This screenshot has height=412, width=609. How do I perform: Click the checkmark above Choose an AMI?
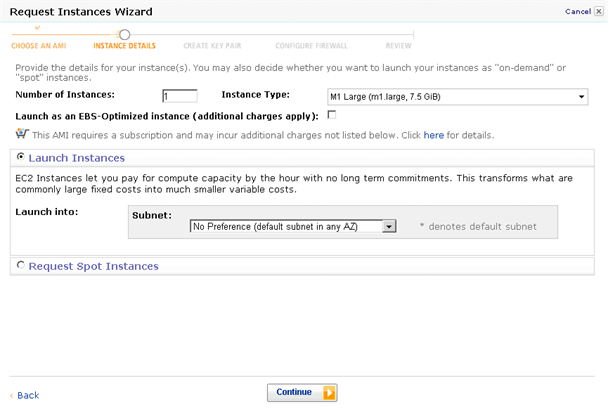(x=37, y=28)
